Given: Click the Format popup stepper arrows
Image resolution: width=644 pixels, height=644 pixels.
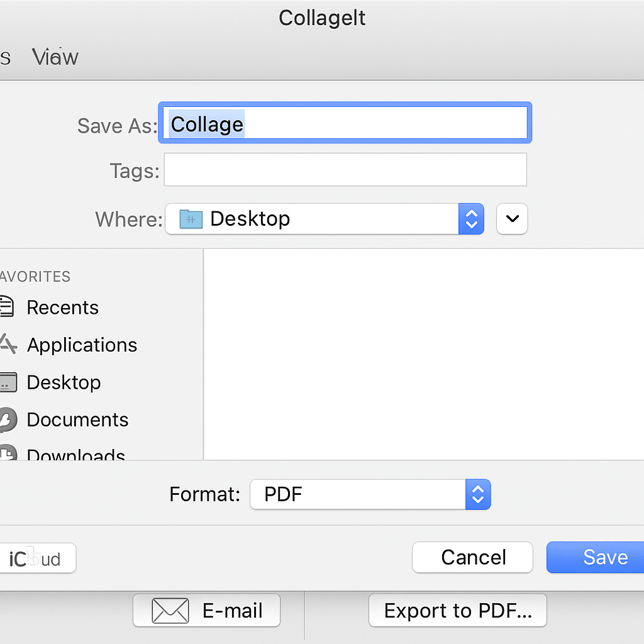Looking at the screenshot, I should (x=478, y=494).
